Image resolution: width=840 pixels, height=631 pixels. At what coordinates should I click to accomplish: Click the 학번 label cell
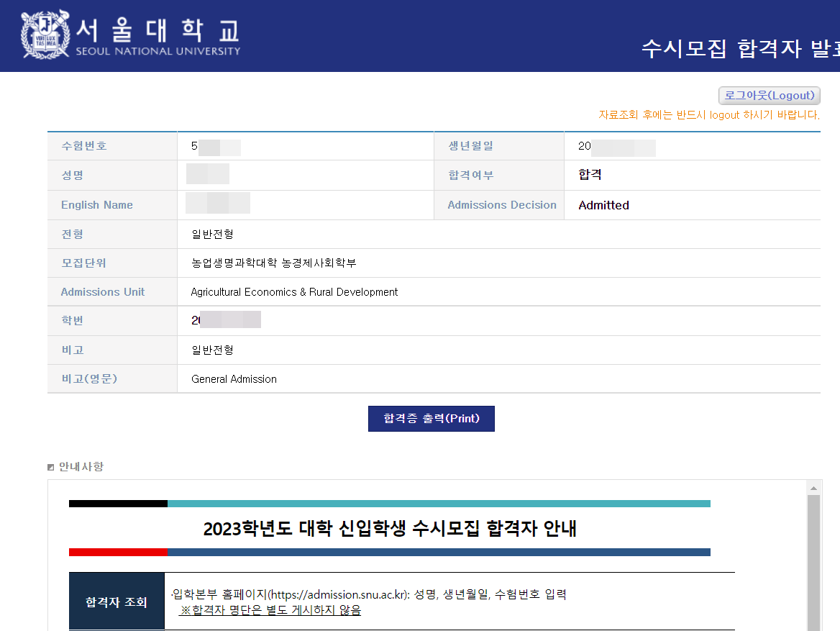pos(112,321)
